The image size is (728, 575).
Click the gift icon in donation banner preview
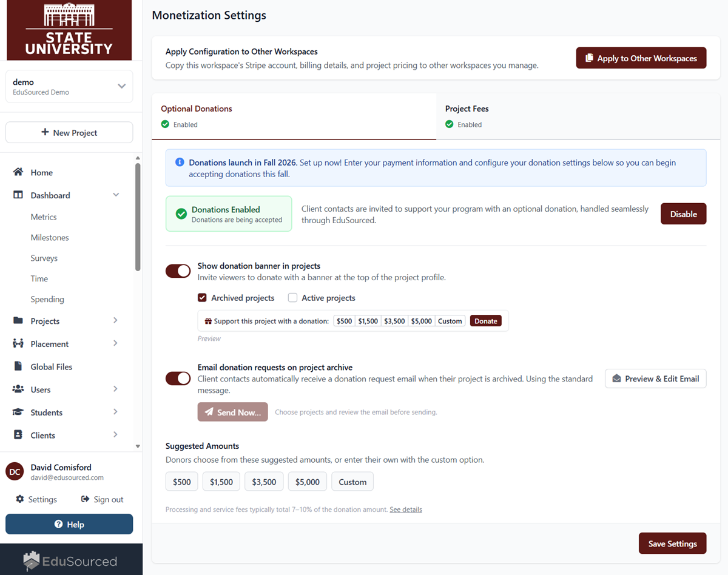(208, 321)
